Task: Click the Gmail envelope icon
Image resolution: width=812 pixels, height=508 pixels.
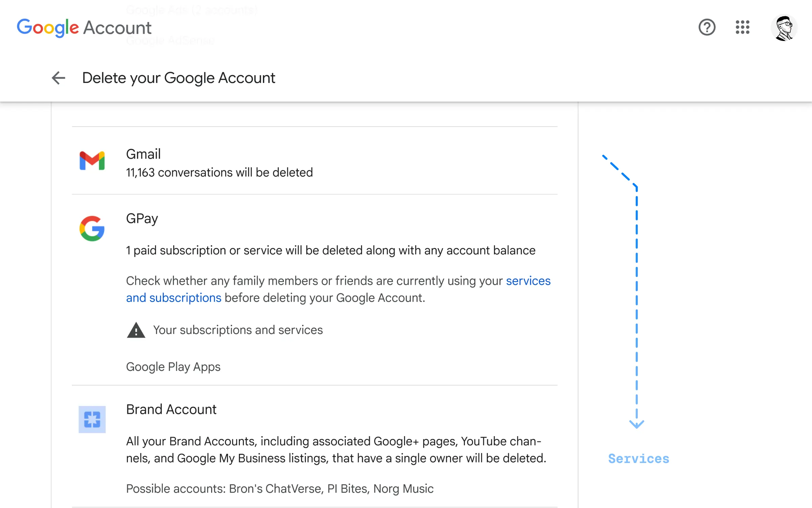Action: (x=92, y=161)
